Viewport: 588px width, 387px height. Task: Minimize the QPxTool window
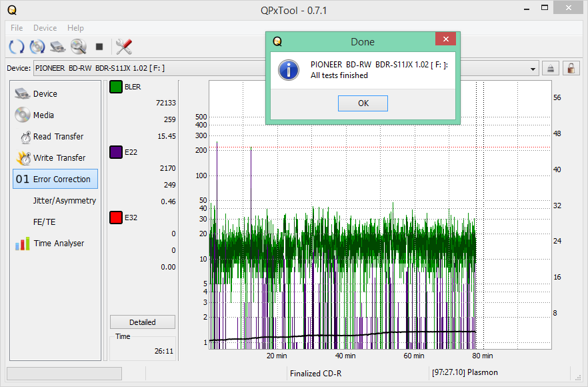[x=527, y=9]
